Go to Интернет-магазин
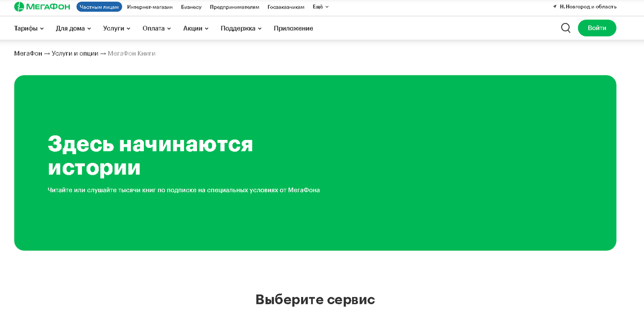The image size is (644, 320). (x=150, y=7)
